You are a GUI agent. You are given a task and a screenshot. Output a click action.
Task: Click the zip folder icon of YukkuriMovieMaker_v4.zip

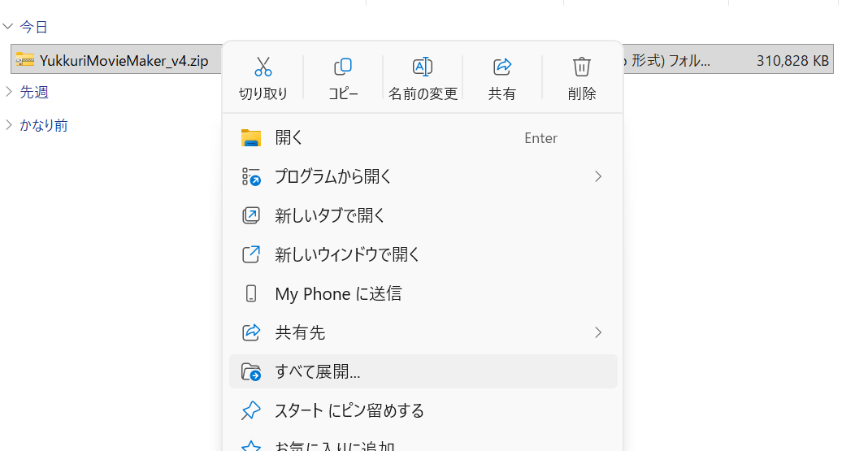pos(25,60)
